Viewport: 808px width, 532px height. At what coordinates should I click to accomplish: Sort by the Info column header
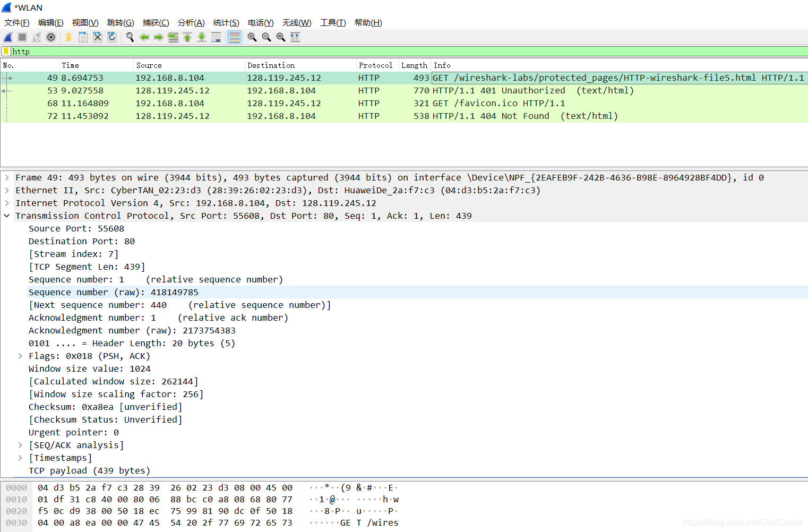pyautogui.click(x=619, y=65)
